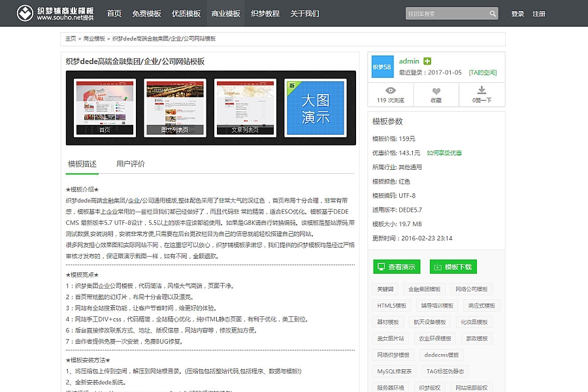Click the 所属行业: 其他通用 text

[x=397, y=167]
